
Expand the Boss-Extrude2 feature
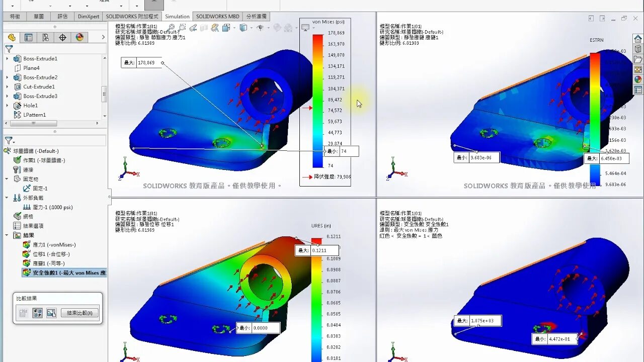[x=7, y=77]
